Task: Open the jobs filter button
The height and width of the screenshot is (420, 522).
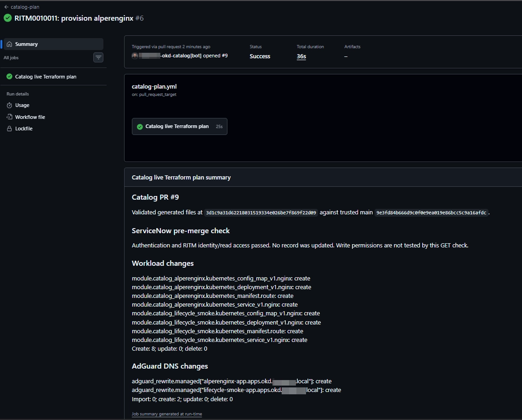Action: click(98, 57)
